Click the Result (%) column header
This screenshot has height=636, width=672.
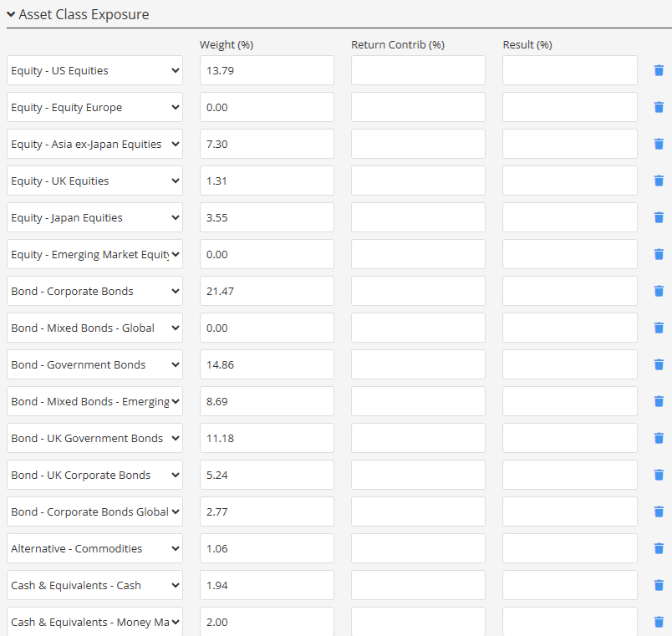527,45
